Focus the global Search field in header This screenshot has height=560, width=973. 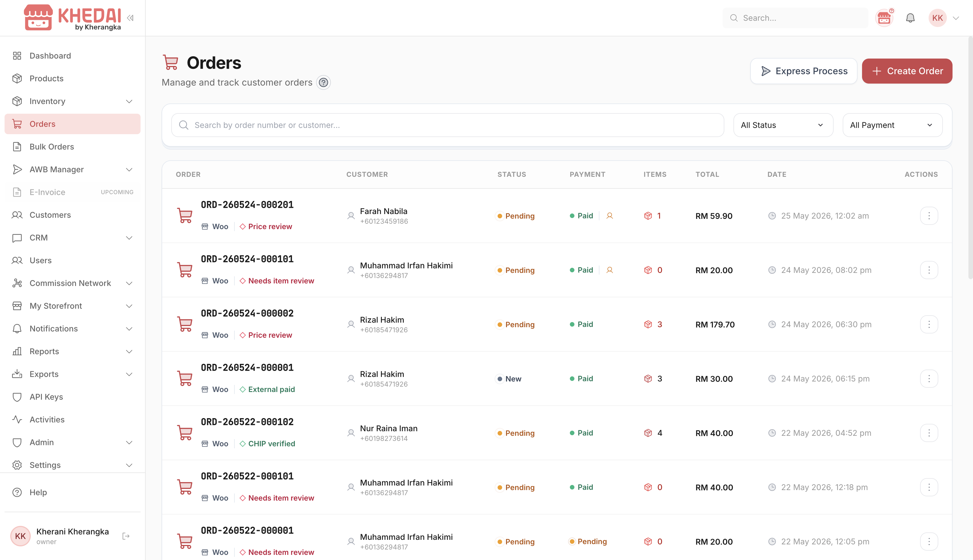click(795, 18)
